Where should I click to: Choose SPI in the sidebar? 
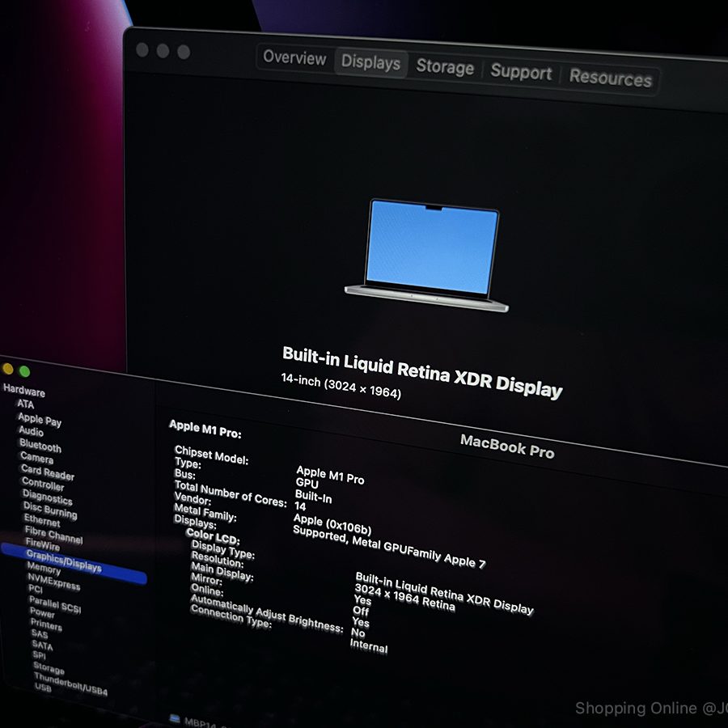39,655
